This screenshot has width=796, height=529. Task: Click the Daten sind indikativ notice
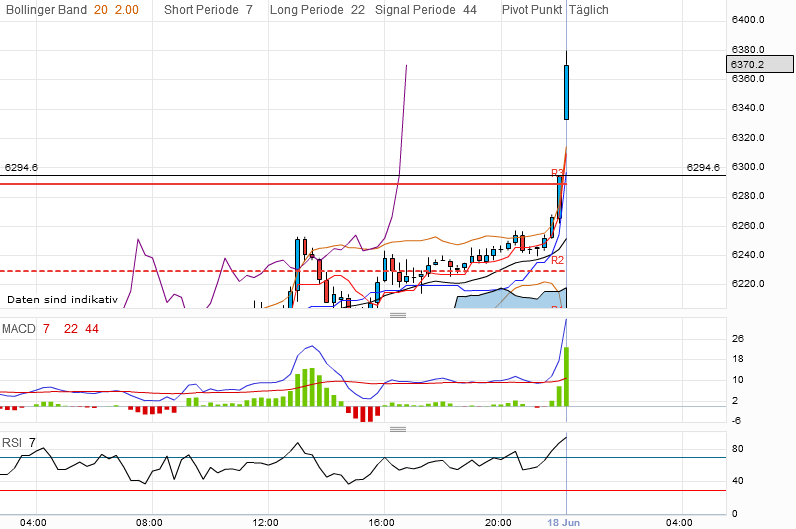pyautogui.click(x=62, y=300)
